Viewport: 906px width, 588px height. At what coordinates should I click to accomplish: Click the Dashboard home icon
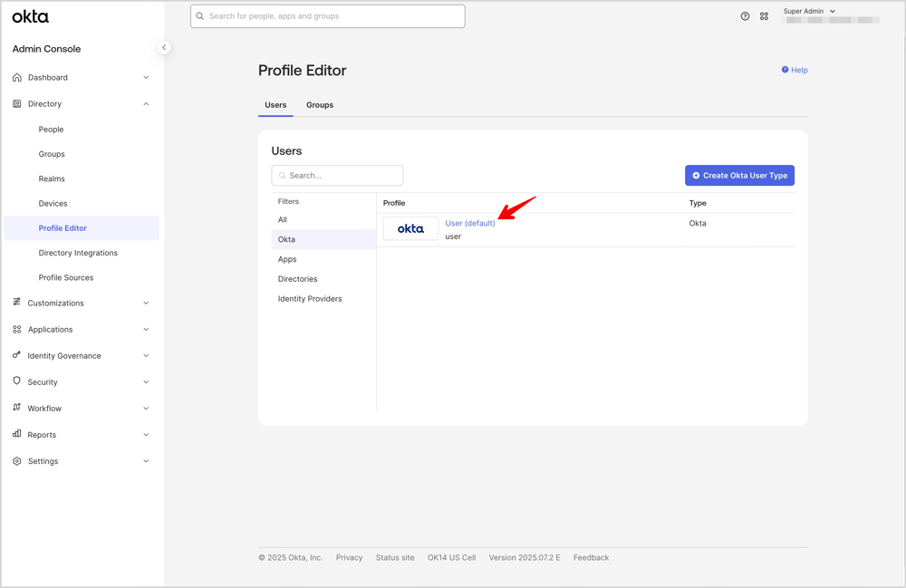16,77
